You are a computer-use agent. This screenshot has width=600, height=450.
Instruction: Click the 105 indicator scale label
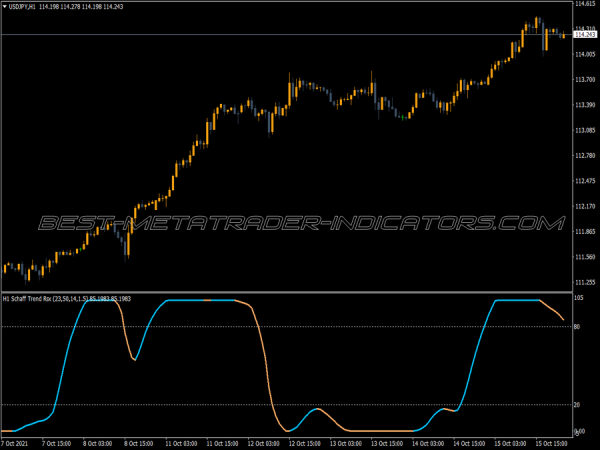(x=580, y=298)
